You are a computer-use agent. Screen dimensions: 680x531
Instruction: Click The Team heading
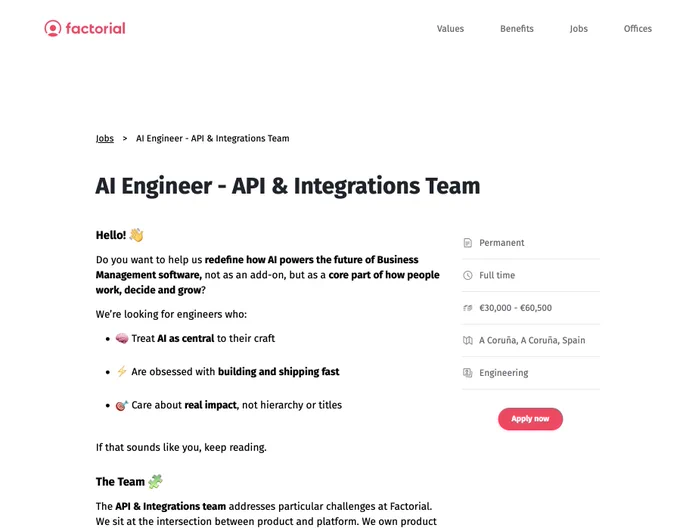tap(120, 482)
